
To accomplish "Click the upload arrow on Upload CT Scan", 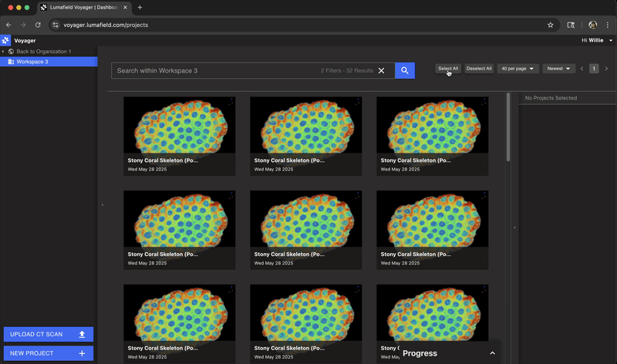I will [x=82, y=334].
